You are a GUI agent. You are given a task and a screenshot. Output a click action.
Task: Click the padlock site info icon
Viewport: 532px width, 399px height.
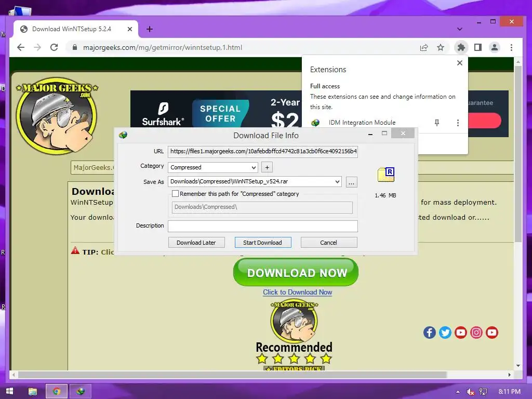click(75, 47)
